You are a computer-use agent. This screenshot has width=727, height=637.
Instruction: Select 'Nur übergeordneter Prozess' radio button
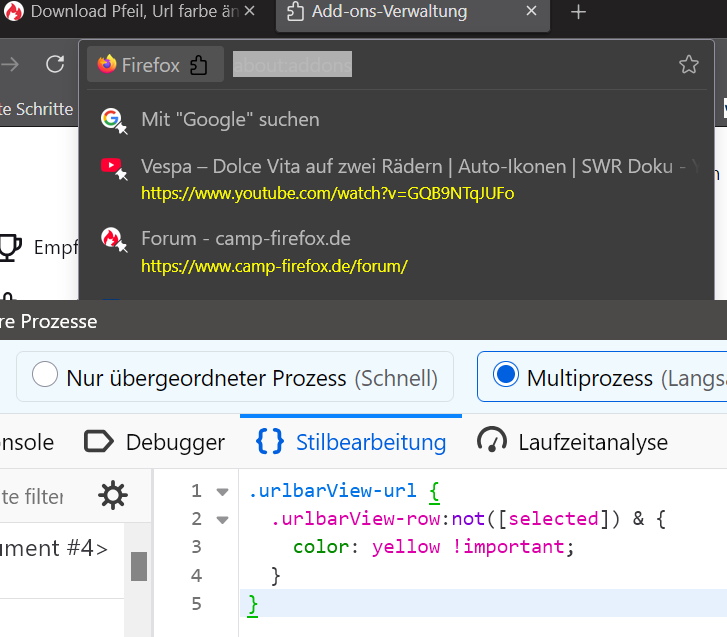coord(45,376)
